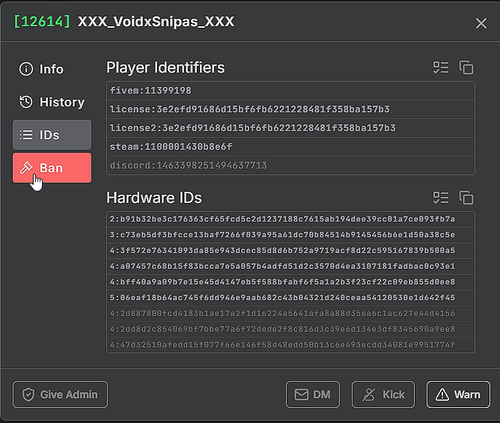Click the Player Identifiers heading

point(165,68)
